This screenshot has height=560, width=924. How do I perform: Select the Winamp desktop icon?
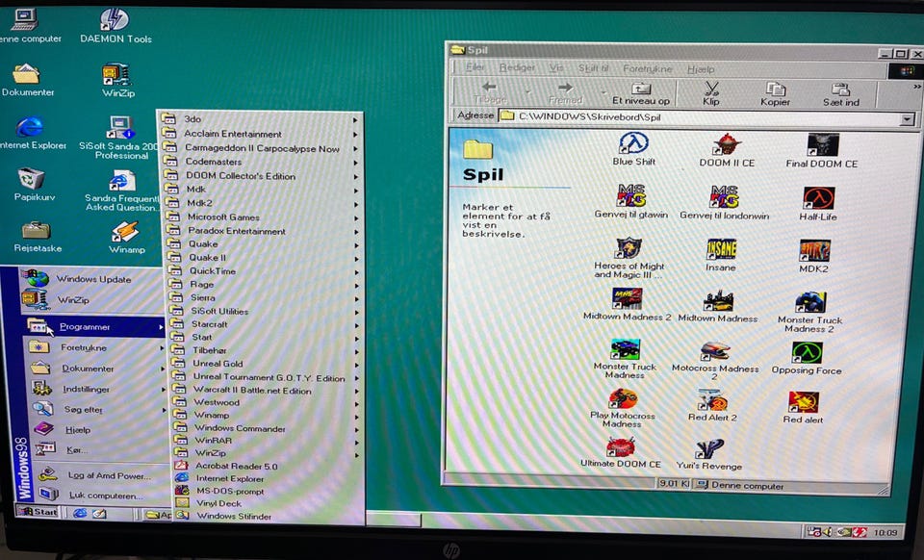[126, 238]
